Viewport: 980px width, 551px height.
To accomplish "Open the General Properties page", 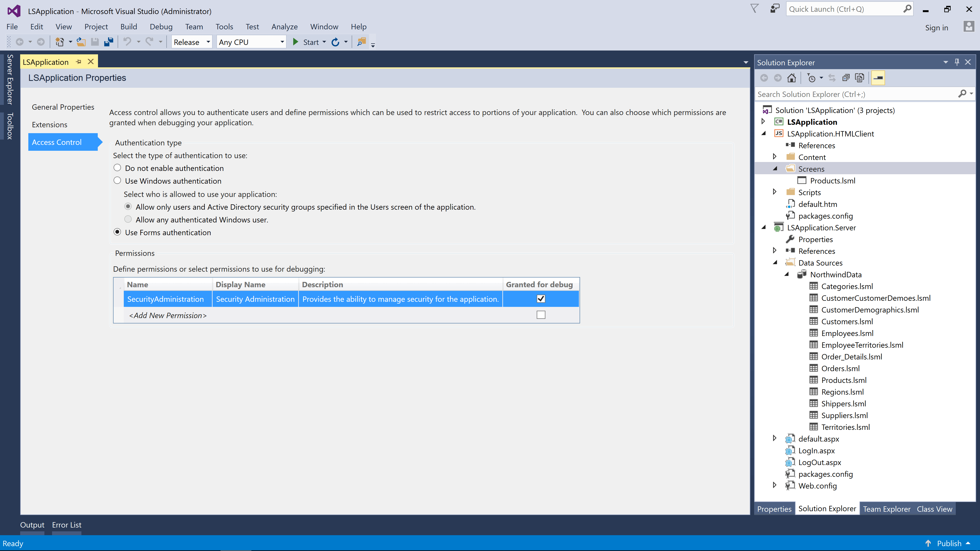I will (x=63, y=107).
